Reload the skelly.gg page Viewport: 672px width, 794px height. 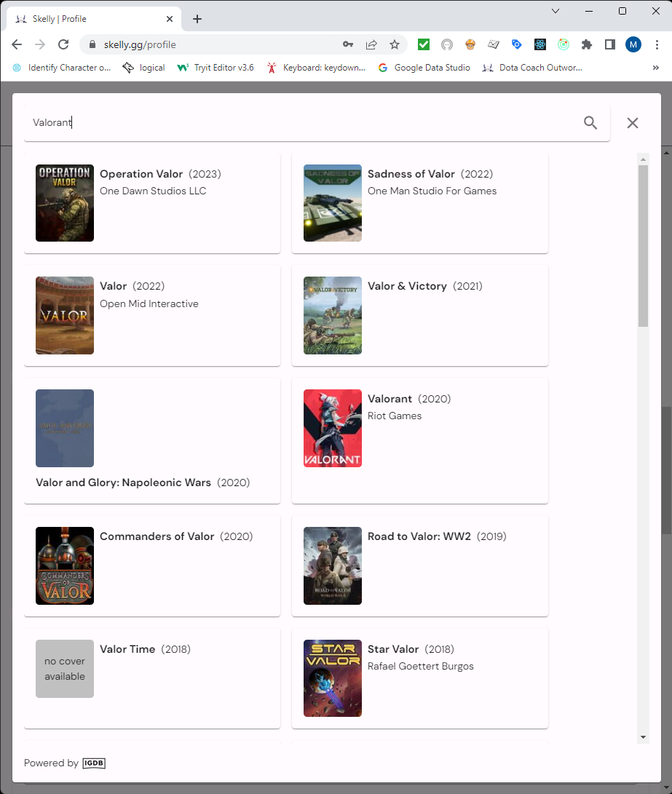click(63, 44)
